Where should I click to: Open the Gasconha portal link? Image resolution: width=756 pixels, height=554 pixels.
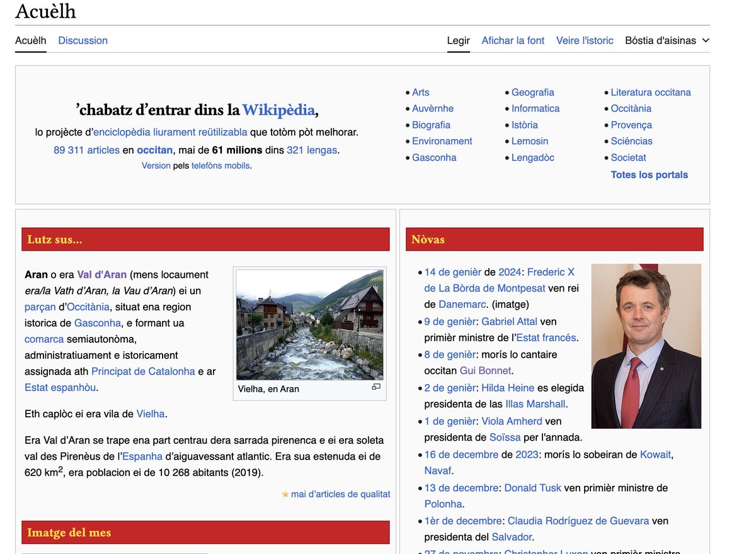click(x=434, y=157)
